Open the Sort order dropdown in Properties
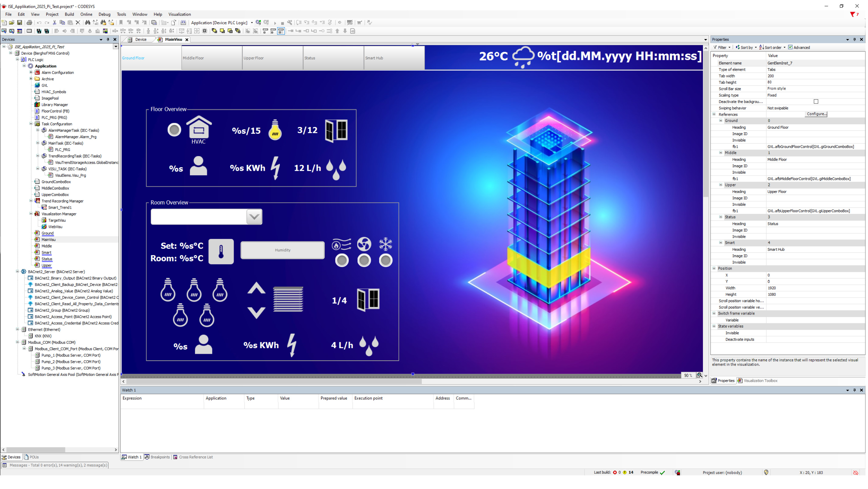This screenshot has height=489, width=868. pos(784,48)
